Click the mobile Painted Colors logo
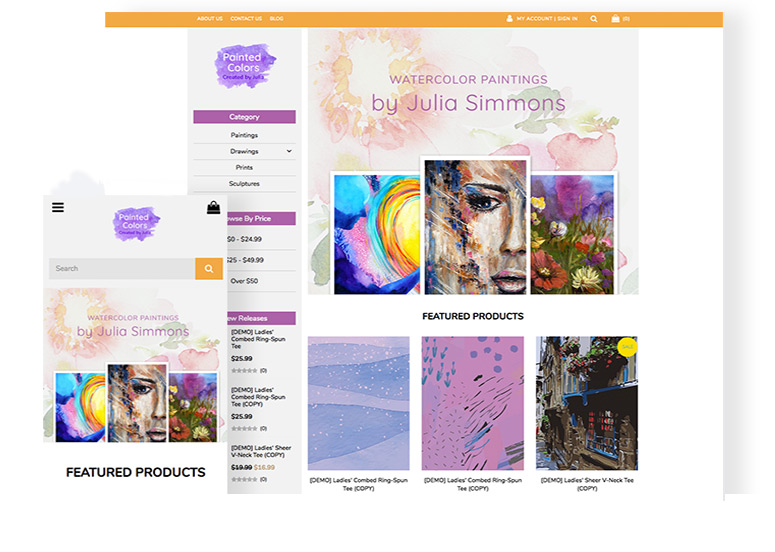 [x=136, y=224]
